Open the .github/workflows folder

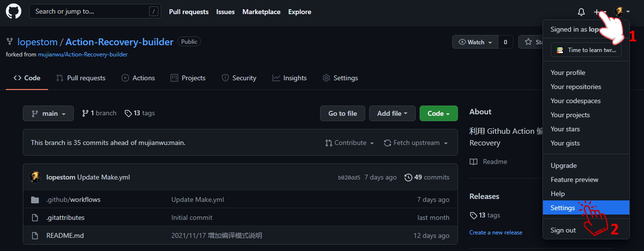[73, 199]
